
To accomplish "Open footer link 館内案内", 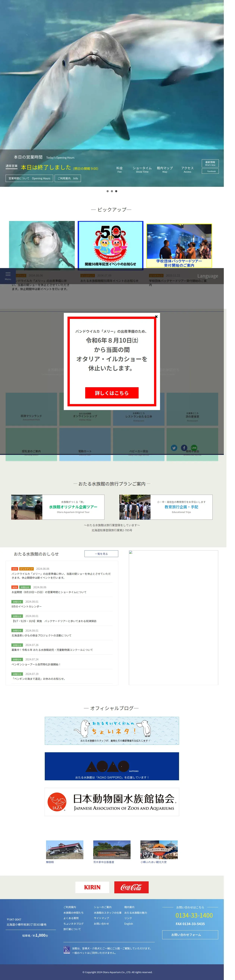I will pos(129,907).
